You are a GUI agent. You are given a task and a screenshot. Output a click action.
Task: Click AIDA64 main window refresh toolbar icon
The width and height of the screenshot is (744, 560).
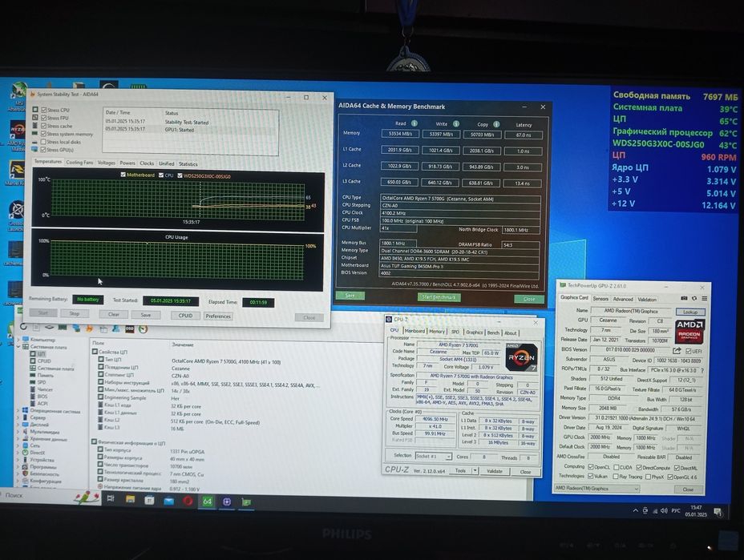(23, 327)
